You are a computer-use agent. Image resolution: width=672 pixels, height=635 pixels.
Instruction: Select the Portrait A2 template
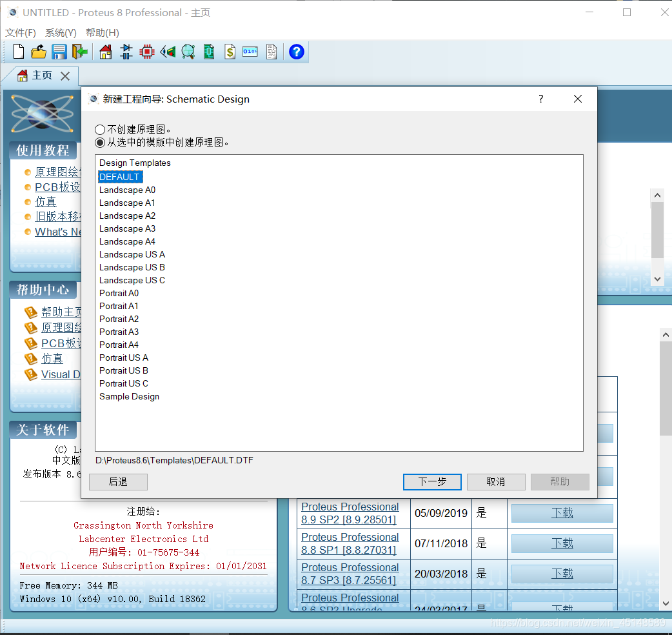(119, 319)
